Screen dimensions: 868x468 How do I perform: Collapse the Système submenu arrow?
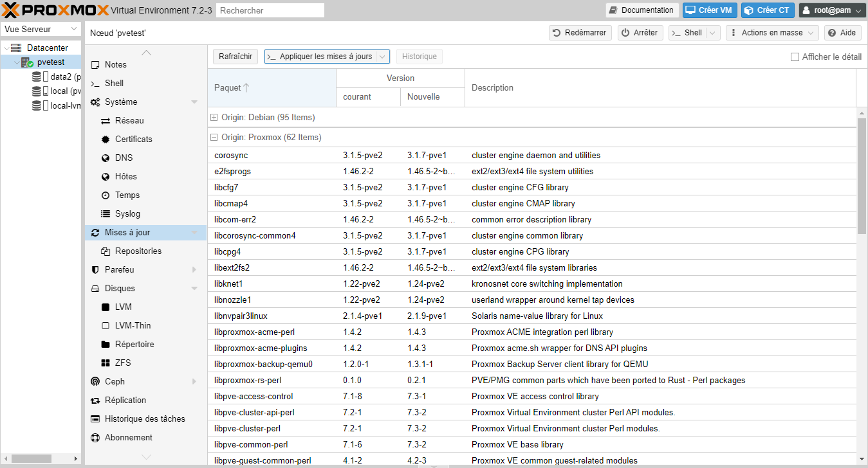pyautogui.click(x=194, y=102)
